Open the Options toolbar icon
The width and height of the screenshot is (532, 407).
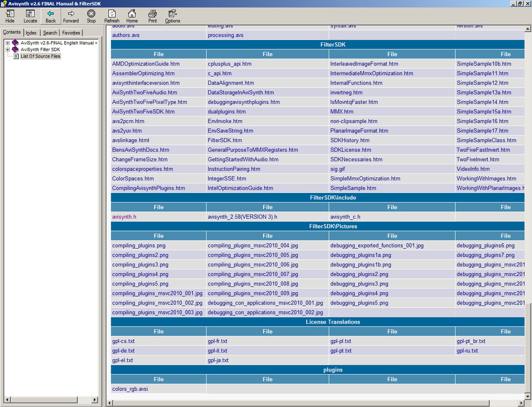[172, 14]
